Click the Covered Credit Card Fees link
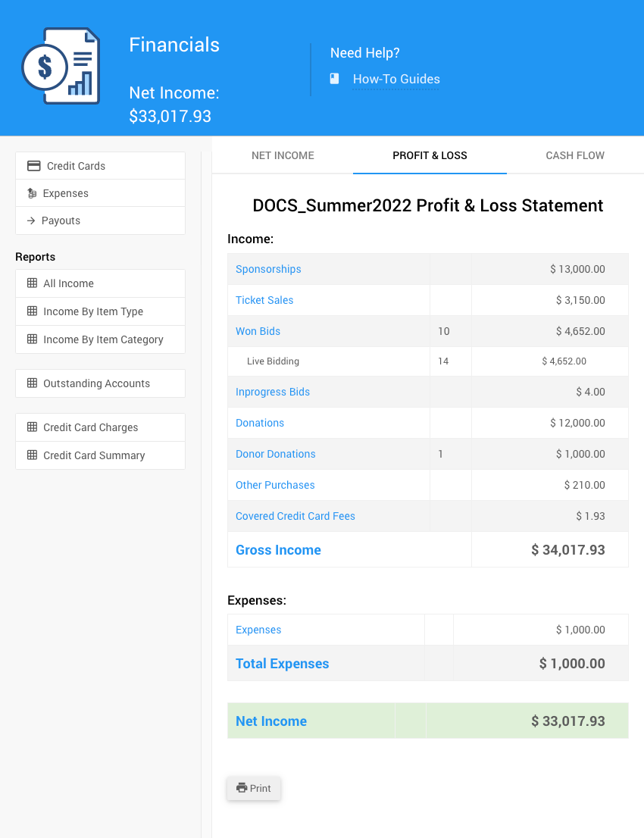 (295, 516)
